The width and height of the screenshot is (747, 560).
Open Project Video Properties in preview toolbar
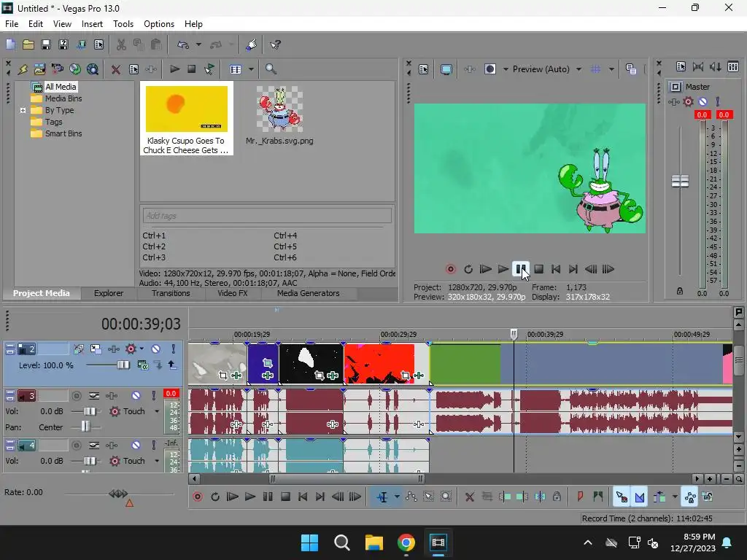pos(424,69)
